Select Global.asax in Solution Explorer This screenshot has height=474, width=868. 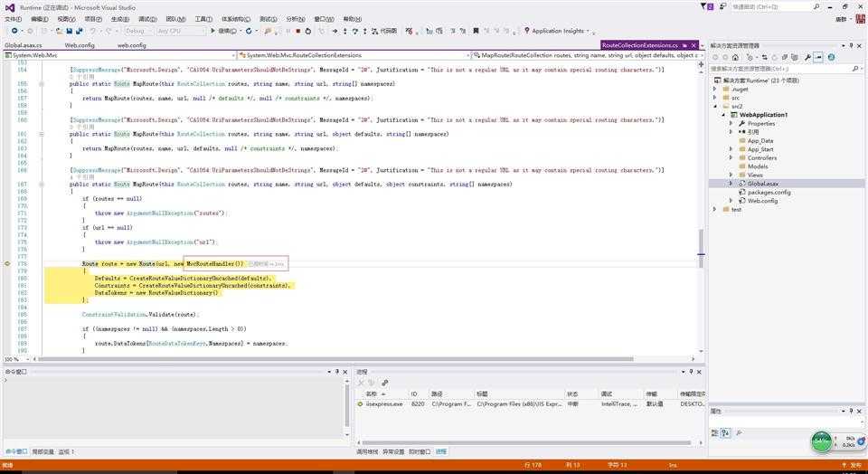pos(763,184)
